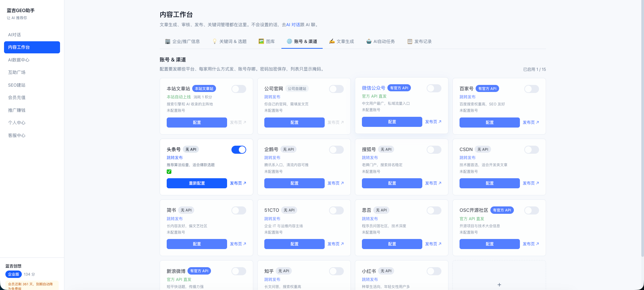Configure the 微信公众号 channel
The height and width of the screenshot is (290, 644).
392,122
